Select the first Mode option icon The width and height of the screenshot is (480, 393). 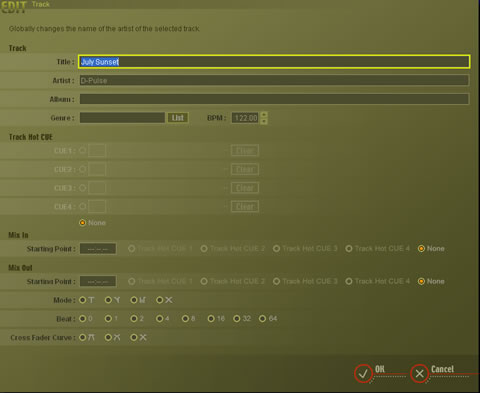[x=83, y=300]
